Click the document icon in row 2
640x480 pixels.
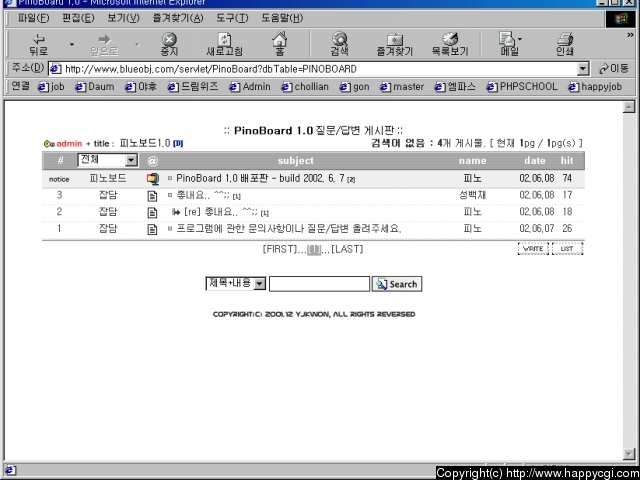pyautogui.click(x=152, y=213)
